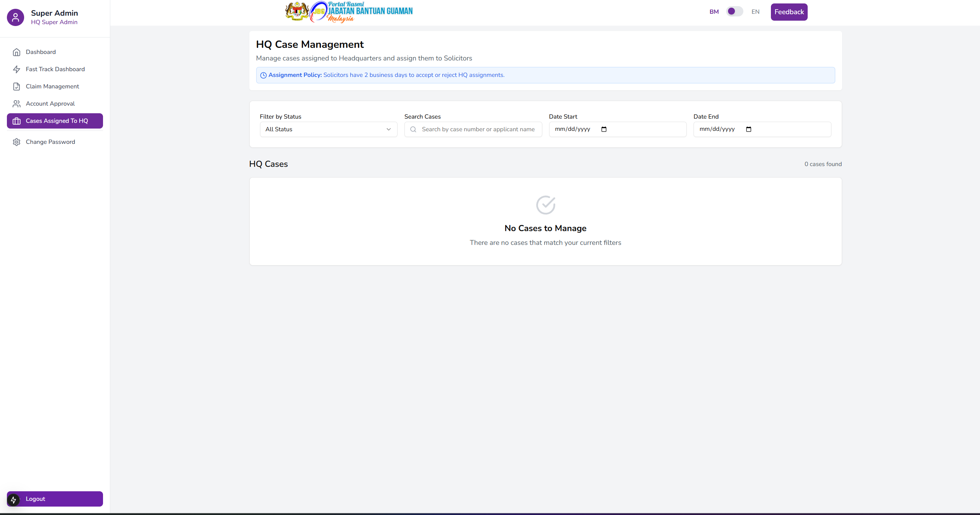Open the Filter by Status dropdown

(328, 129)
